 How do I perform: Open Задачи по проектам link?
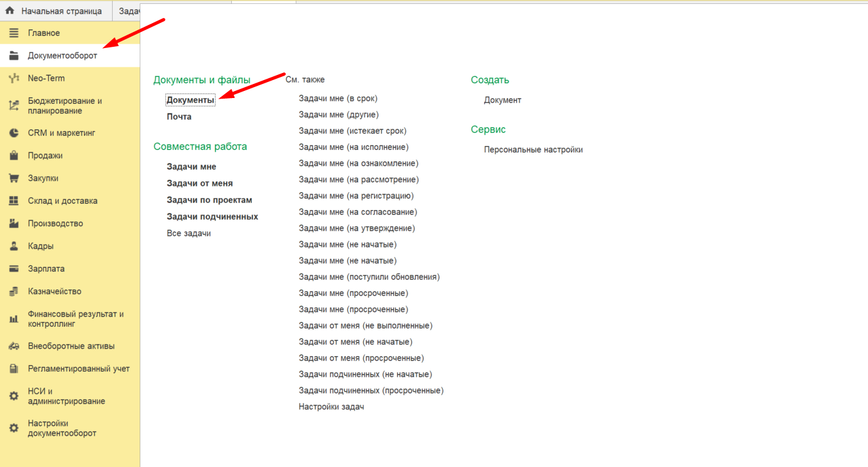[x=209, y=200]
